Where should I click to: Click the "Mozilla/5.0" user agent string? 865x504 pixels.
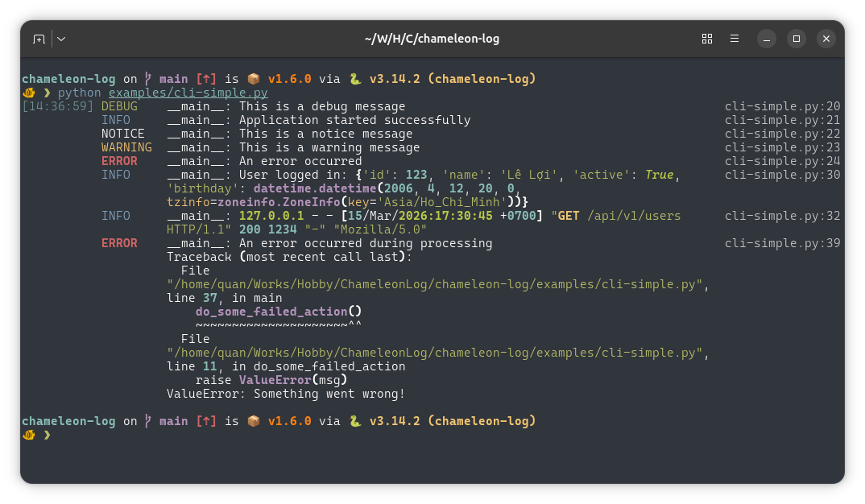[380, 229]
